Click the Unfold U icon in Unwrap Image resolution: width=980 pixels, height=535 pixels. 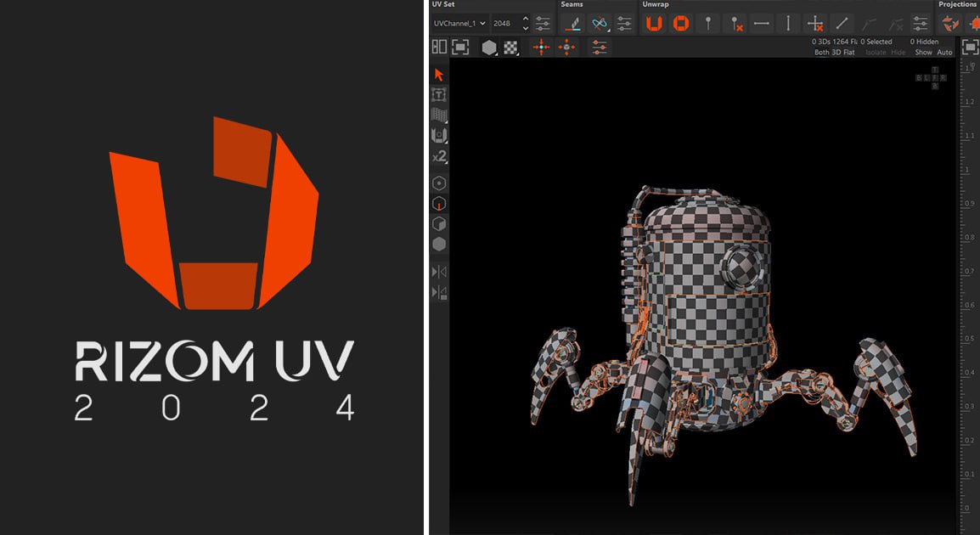click(654, 24)
